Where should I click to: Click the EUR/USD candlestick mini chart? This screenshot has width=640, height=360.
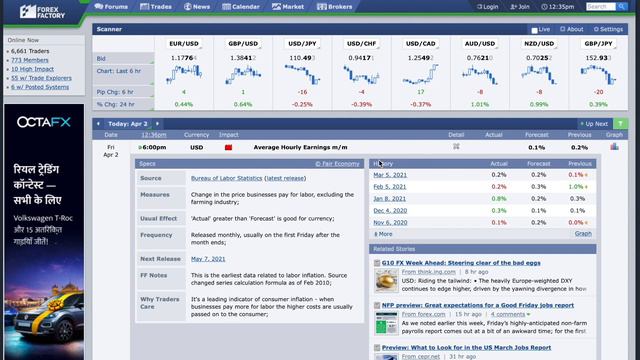click(x=184, y=74)
